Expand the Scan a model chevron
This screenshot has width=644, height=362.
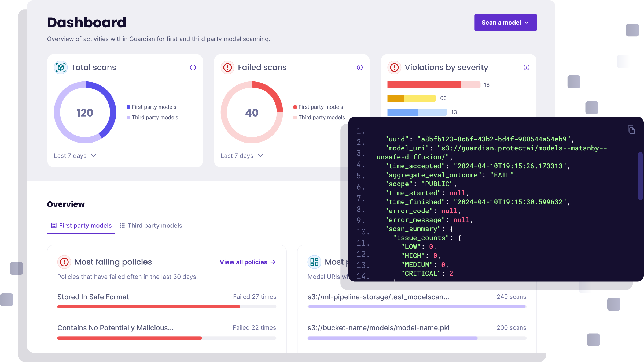(527, 23)
